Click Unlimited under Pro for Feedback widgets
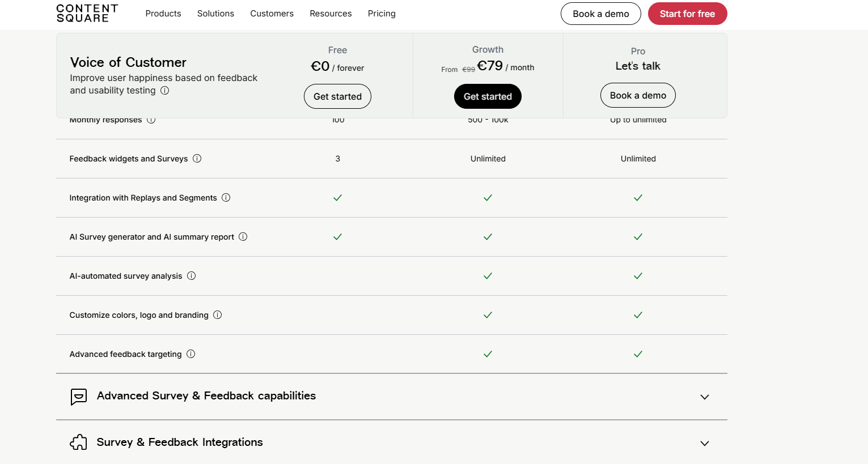 (x=638, y=159)
